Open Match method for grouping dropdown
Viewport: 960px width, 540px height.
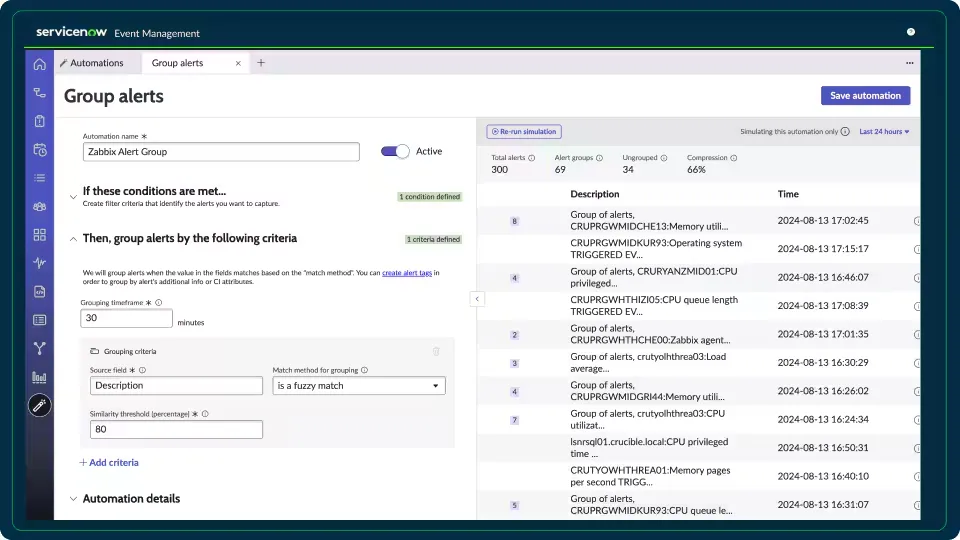(359, 386)
